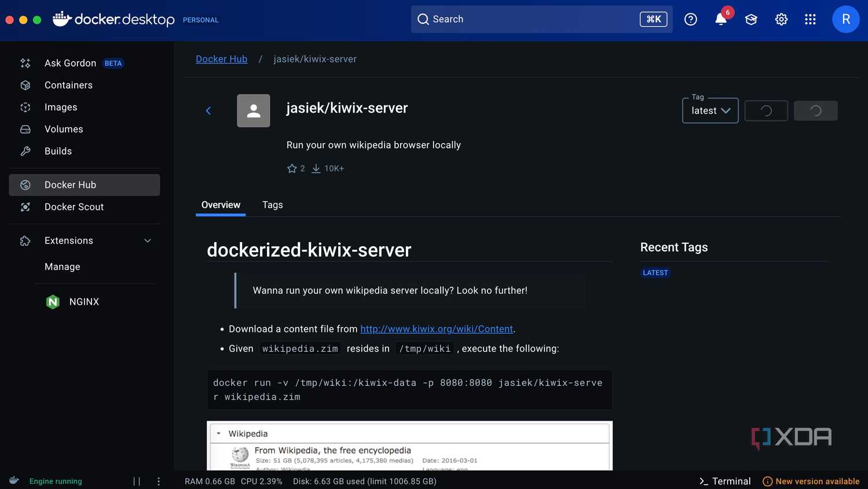Collapse the Wikipedia triangle in screenshot

[x=219, y=433]
